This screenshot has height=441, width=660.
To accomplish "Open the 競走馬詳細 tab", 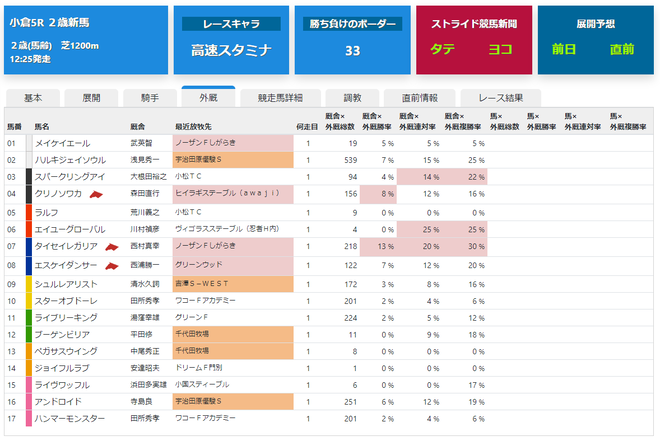I will (280, 98).
